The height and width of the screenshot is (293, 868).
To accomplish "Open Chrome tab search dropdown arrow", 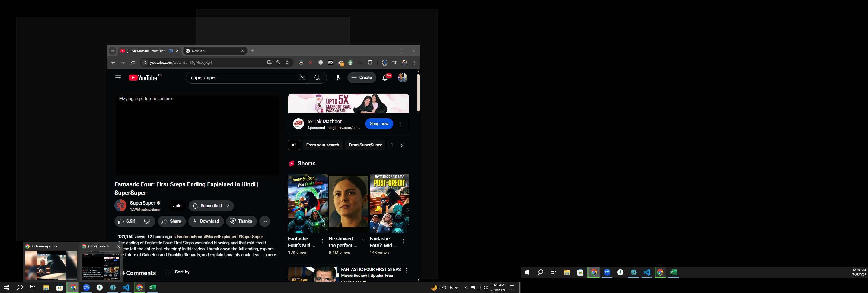I will point(113,51).
